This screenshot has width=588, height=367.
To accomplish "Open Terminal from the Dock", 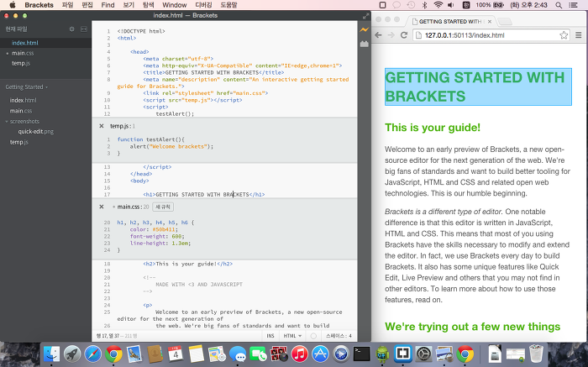I will (361, 354).
